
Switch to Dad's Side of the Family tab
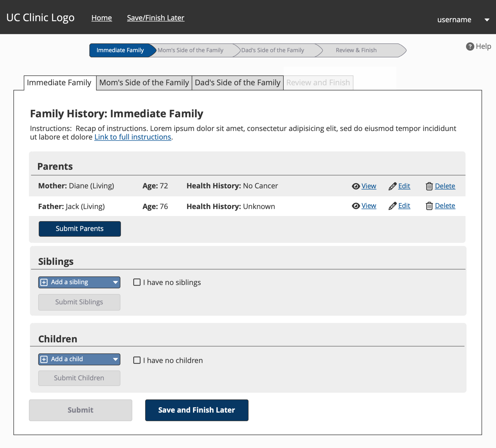click(238, 83)
